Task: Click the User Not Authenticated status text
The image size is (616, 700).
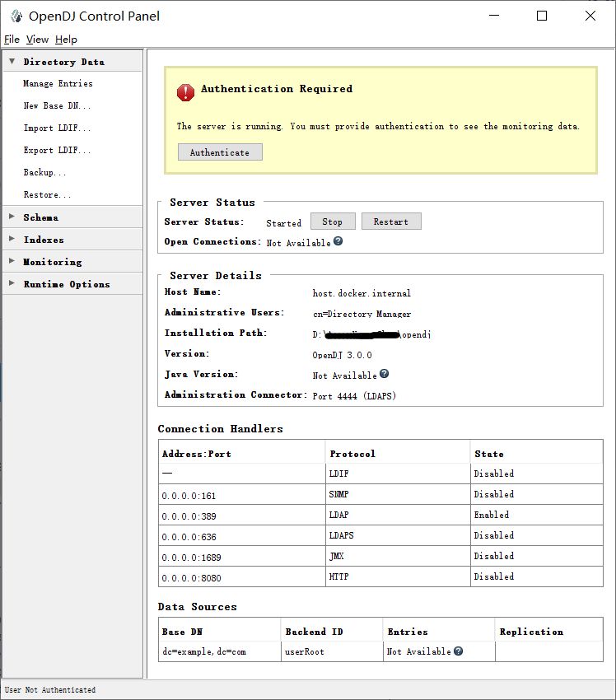Action: [x=50, y=690]
